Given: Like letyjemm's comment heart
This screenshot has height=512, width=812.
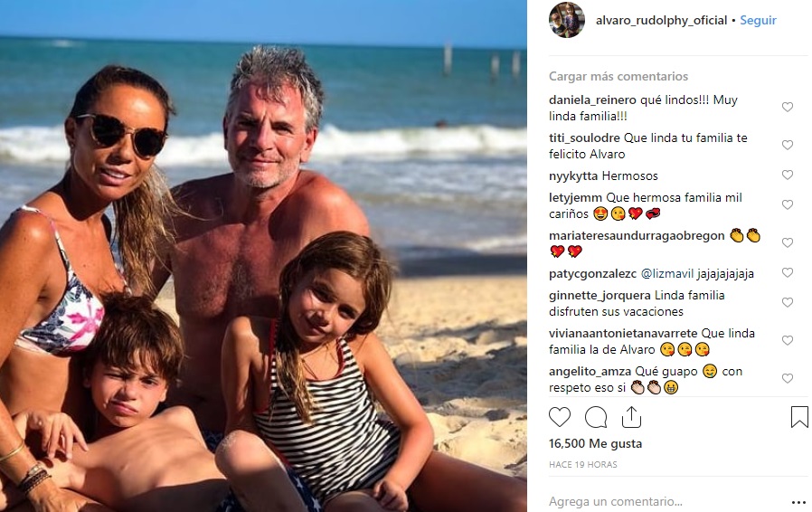Looking at the screenshot, I should point(788,204).
